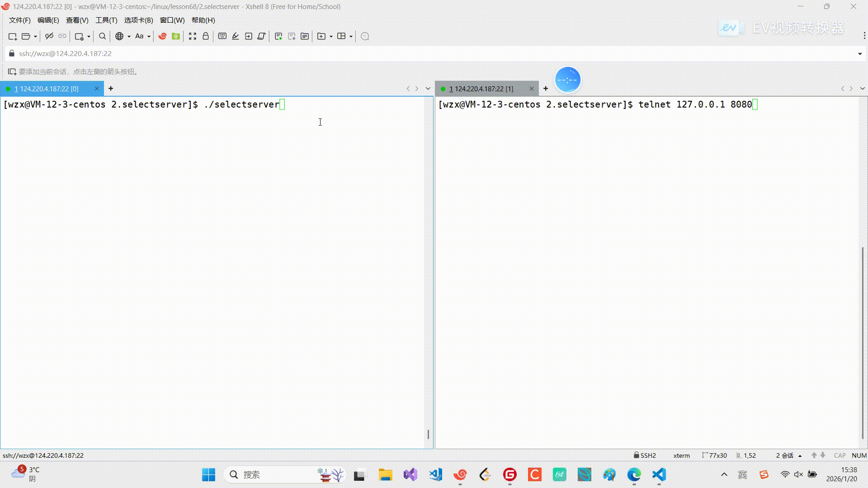The image size is (868, 488).
Task: Open the address bar history dropdown
Action: point(860,54)
